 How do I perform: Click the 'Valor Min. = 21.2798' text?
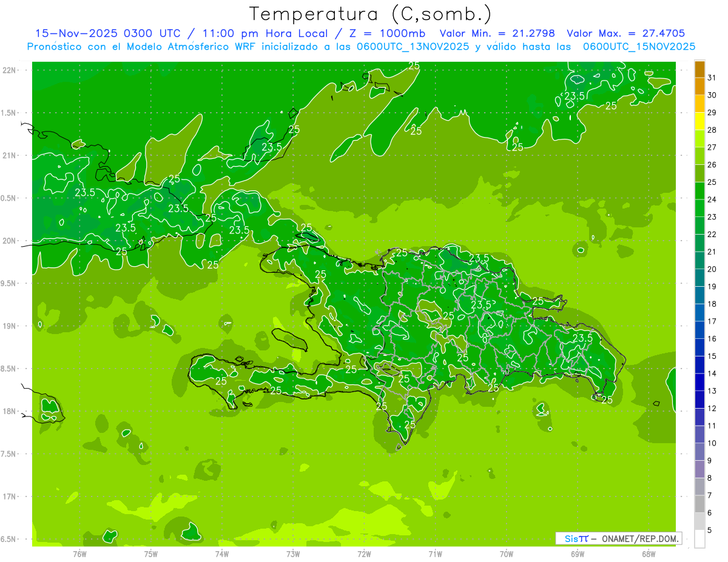pyautogui.click(x=497, y=33)
